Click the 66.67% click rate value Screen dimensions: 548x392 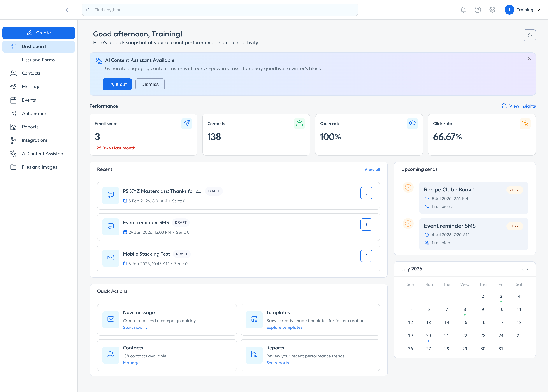pos(447,137)
